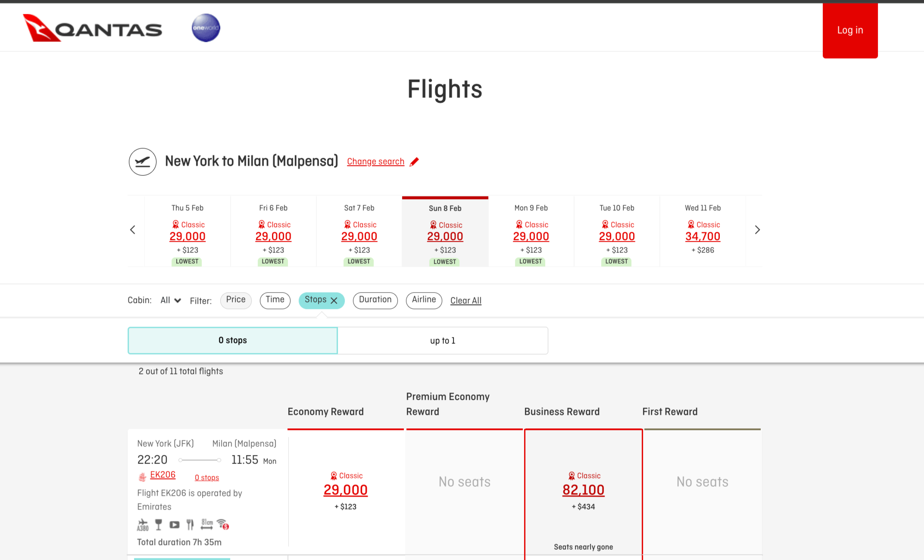Viewport: 924px width, 560px height.
Task: Show earlier dates with the left chevron
Action: (x=133, y=230)
